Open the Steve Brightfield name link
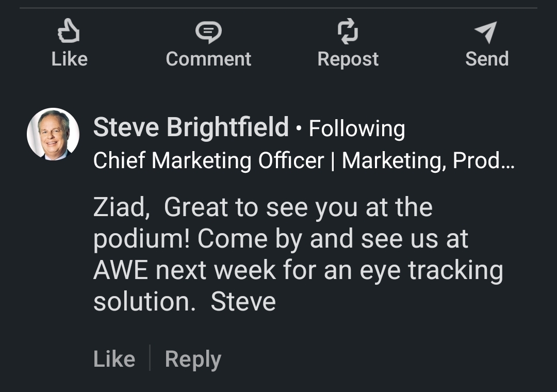 click(x=191, y=127)
